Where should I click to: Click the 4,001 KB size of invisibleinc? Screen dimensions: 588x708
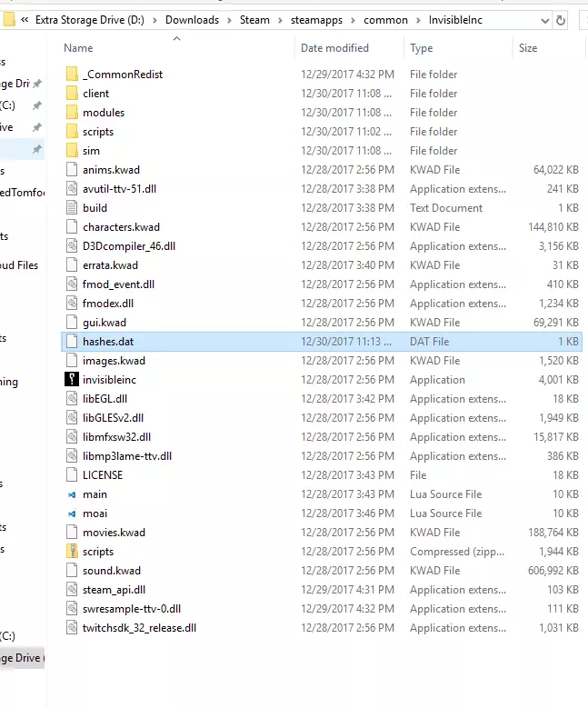[558, 380]
